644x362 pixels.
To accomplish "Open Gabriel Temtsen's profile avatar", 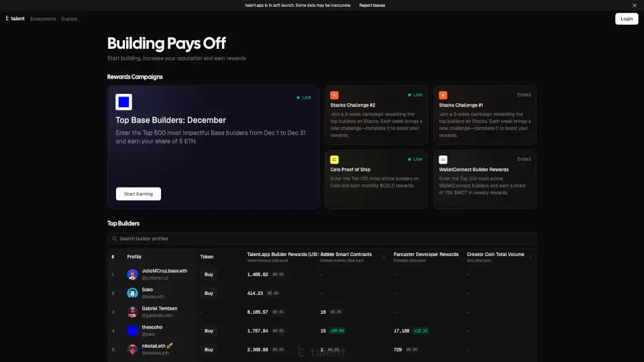I will point(132,312).
